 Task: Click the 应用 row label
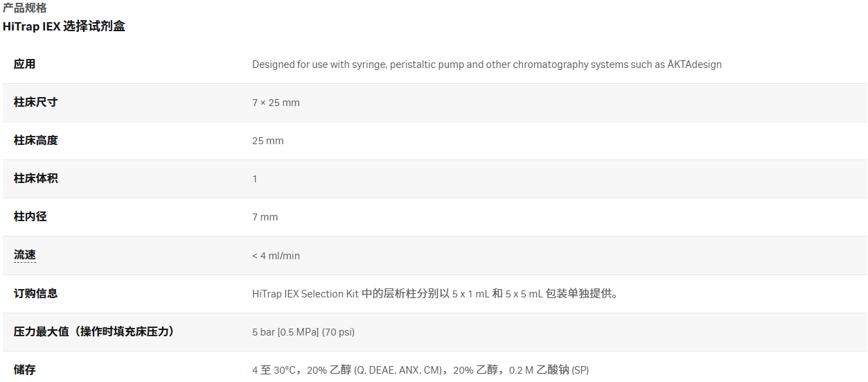tap(25, 64)
